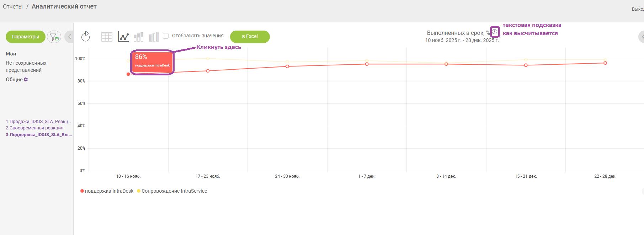Click the save filter funnel icon
This screenshot has width=644, height=235.
coord(54,37)
